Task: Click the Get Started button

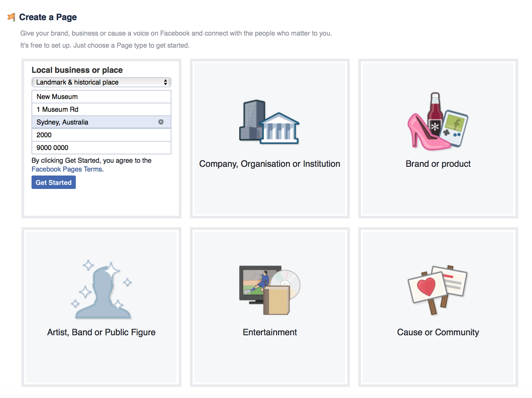Action: click(x=54, y=183)
